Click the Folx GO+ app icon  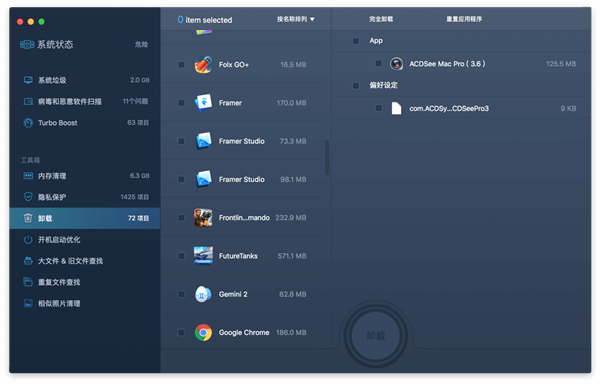(x=203, y=65)
